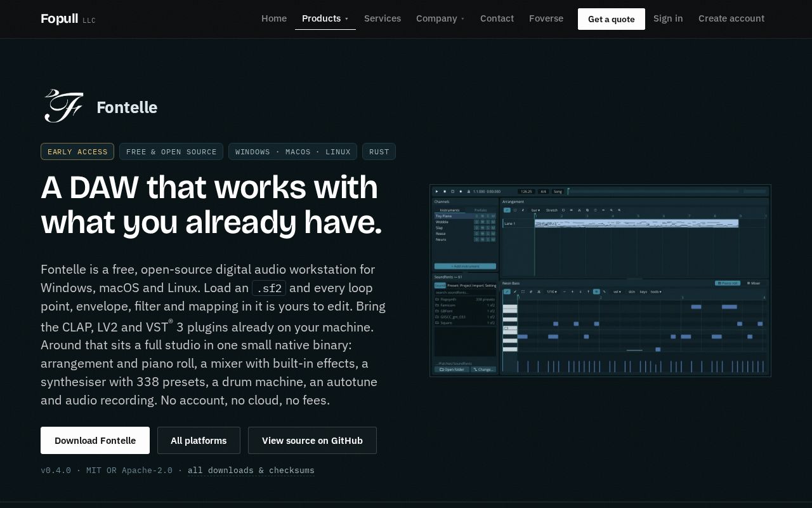The height and width of the screenshot is (508, 812).
Task: Open the Contact page
Action: tap(497, 18)
